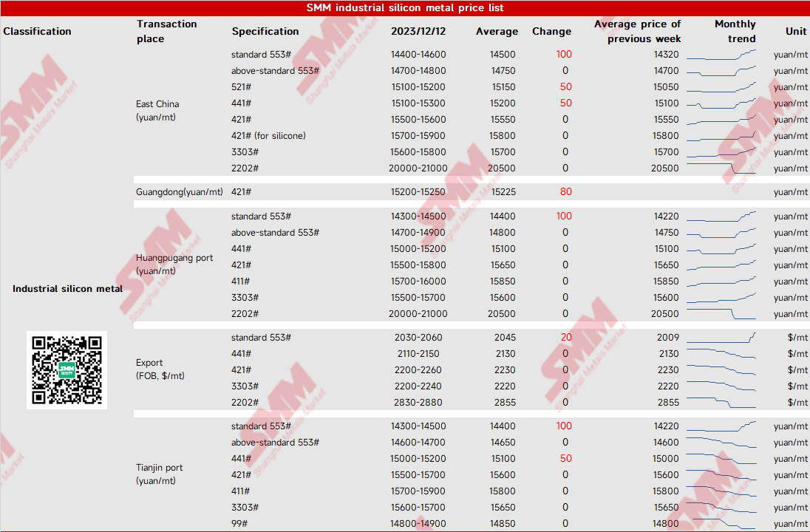Click the 'Change' column header
The height and width of the screenshot is (532, 810).
(x=552, y=31)
